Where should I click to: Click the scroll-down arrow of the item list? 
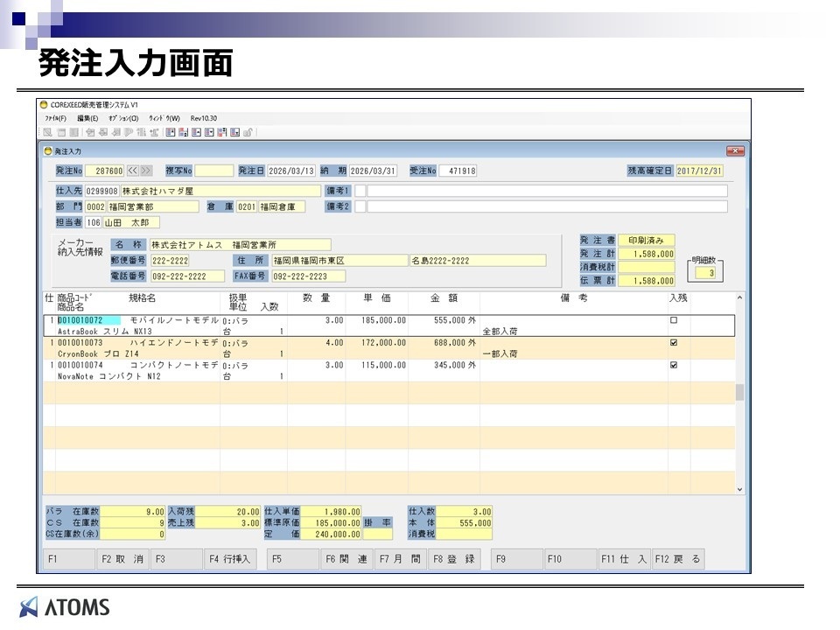[739, 489]
